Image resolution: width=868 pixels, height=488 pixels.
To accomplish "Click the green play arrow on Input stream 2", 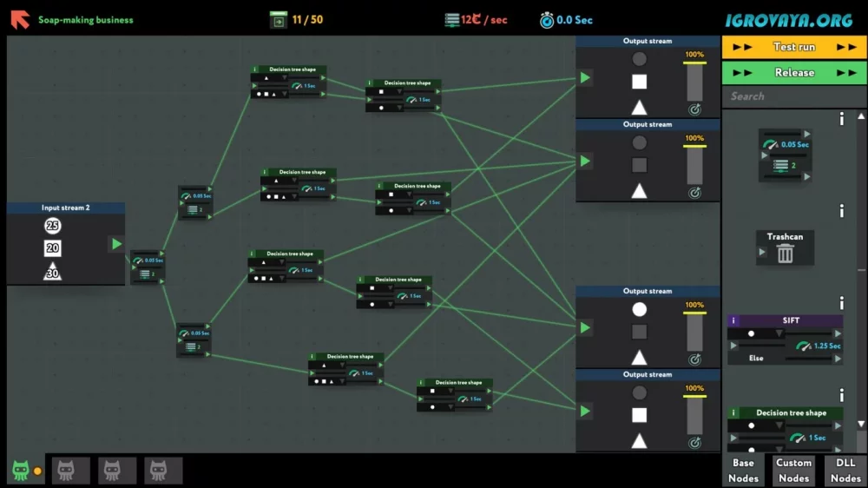I will pyautogui.click(x=116, y=244).
